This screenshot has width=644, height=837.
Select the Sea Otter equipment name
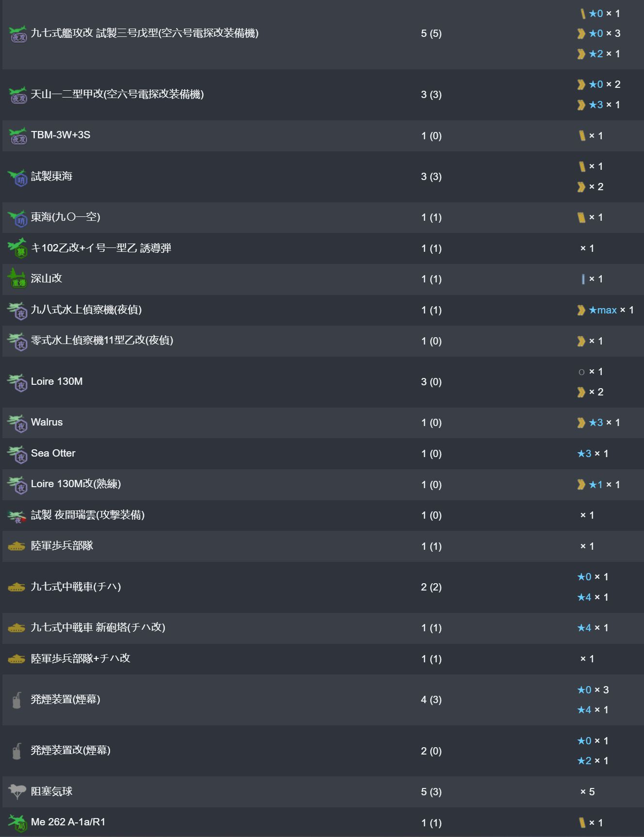coord(53,453)
